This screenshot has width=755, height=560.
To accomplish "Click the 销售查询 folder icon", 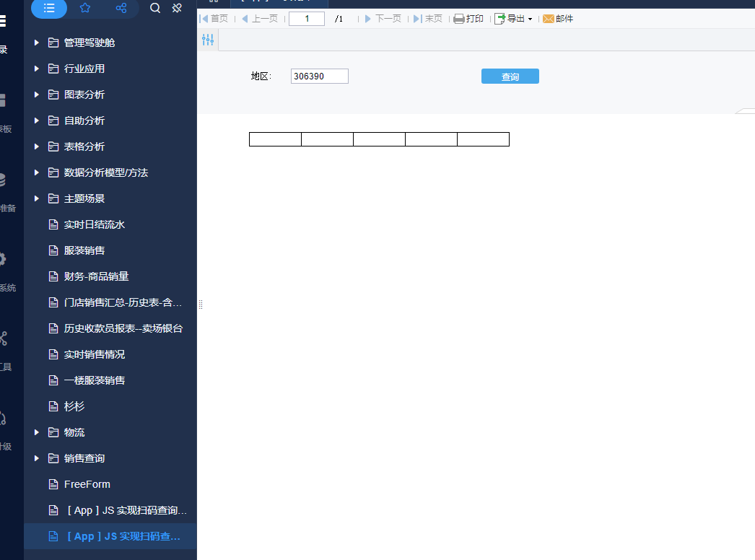I will 53,459.
